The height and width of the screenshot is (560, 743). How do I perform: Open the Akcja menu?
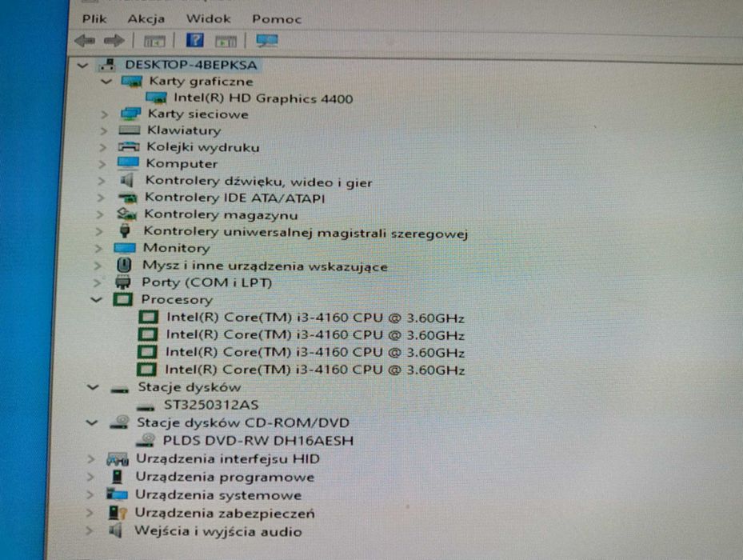146,19
